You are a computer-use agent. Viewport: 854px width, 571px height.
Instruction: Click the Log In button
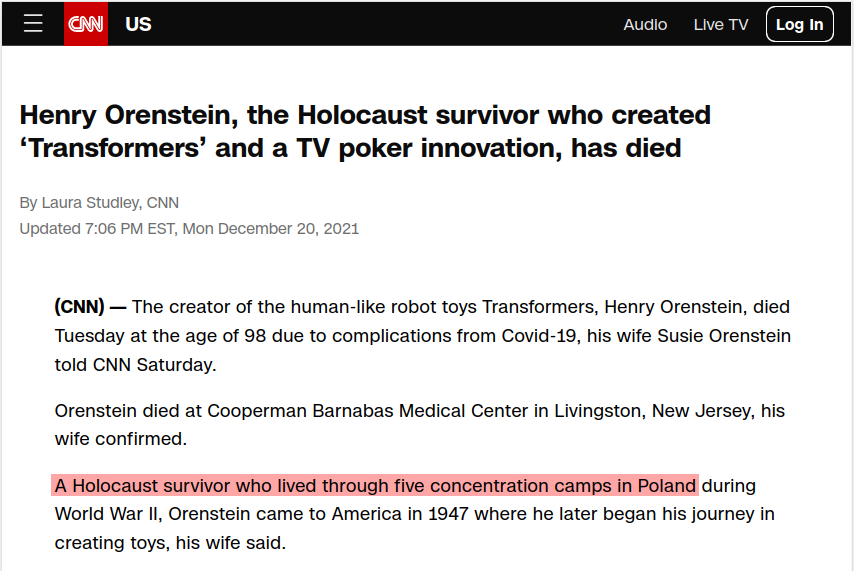(x=799, y=25)
